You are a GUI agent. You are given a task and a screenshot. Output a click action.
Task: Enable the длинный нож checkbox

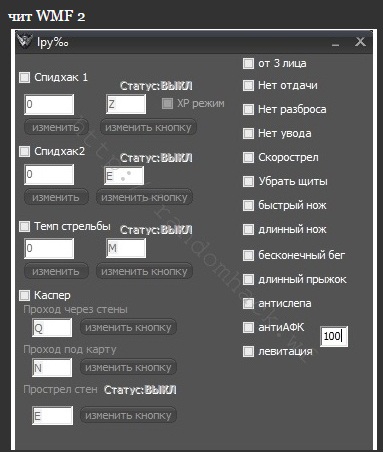pyautogui.click(x=248, y=229)
